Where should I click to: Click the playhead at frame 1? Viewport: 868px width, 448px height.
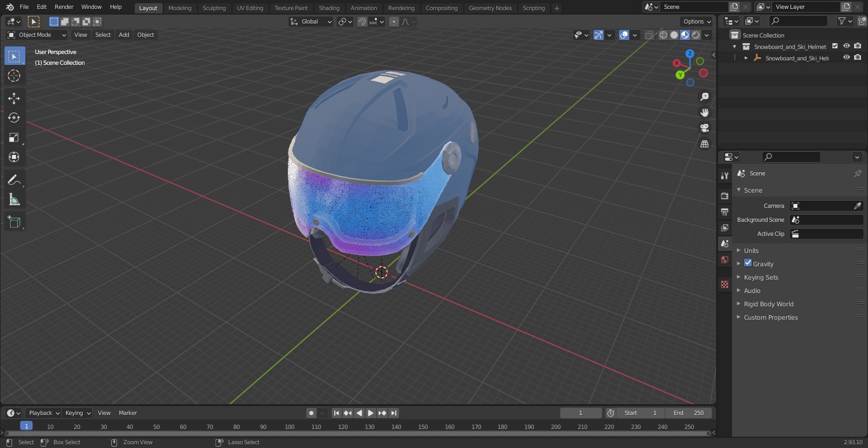click(x=26, y=426)
